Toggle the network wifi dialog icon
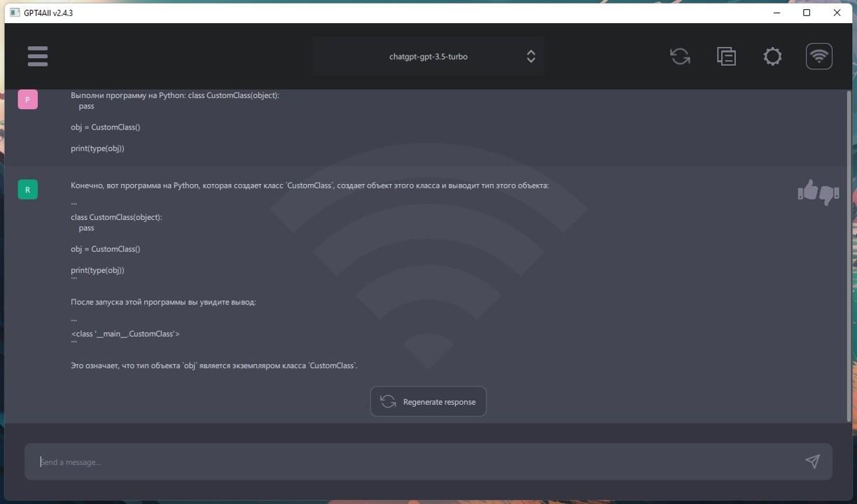This screenshot has width=857, height=504. coord(819,57)
